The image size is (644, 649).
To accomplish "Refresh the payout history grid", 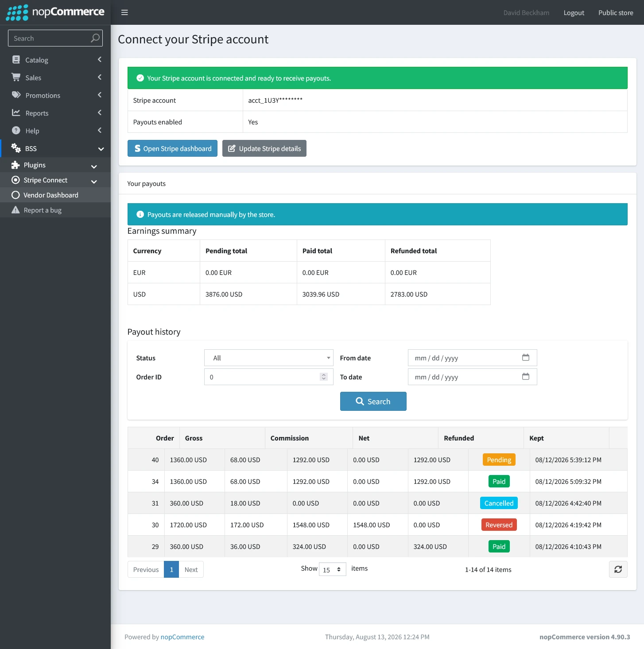I will click(x=618, y=570).
